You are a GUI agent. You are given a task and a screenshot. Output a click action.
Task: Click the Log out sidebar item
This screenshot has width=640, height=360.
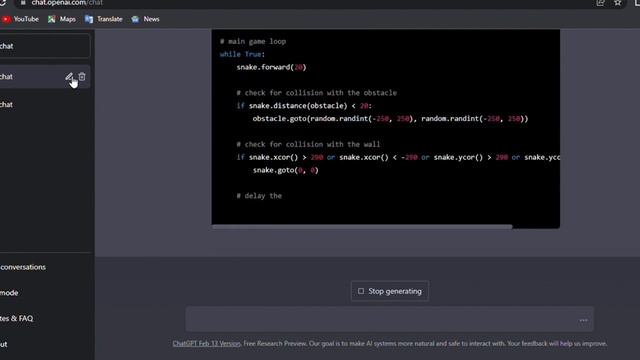45,344
